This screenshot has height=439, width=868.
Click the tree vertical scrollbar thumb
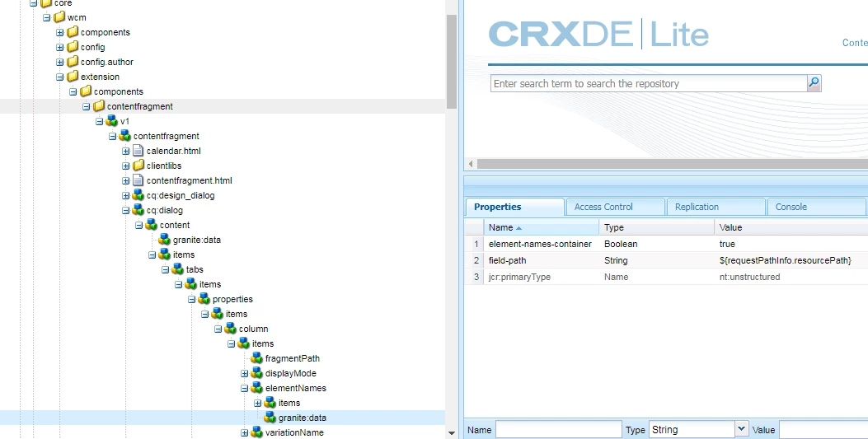click(x=452, y=61)
